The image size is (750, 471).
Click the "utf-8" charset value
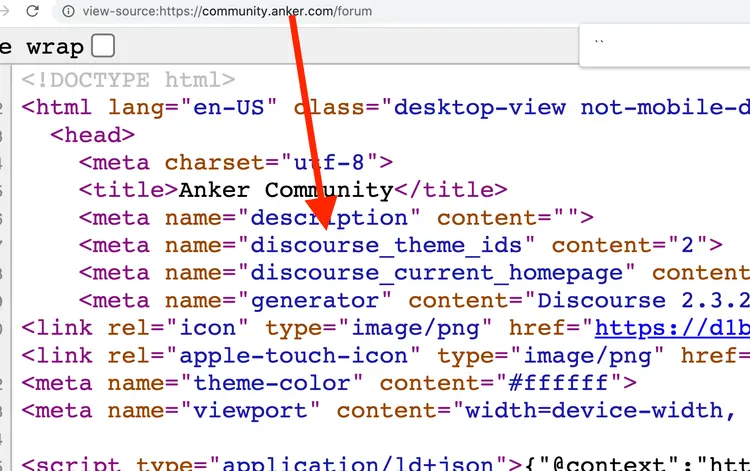pyautogui.click(x=329, y=163)
